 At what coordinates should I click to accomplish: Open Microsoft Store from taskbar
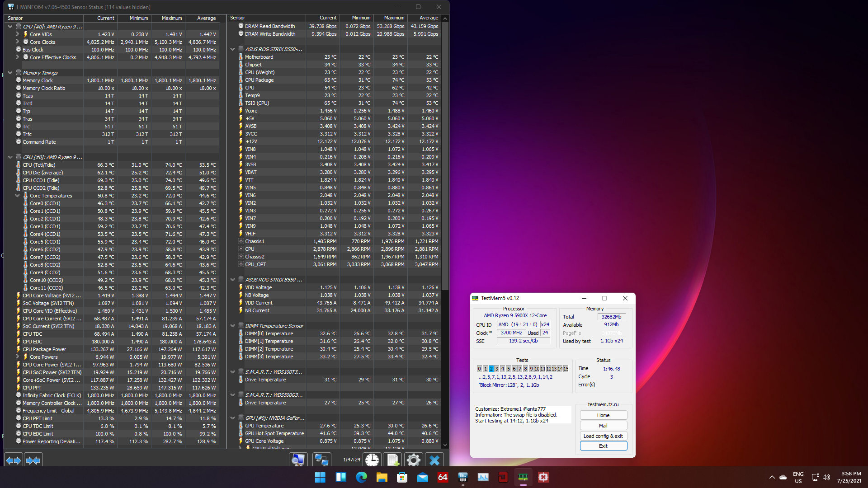(402, 477)
